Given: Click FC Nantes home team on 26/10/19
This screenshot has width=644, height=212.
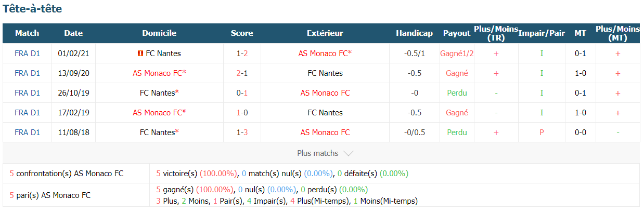Looking at the screenshot, I should [159, 93].
